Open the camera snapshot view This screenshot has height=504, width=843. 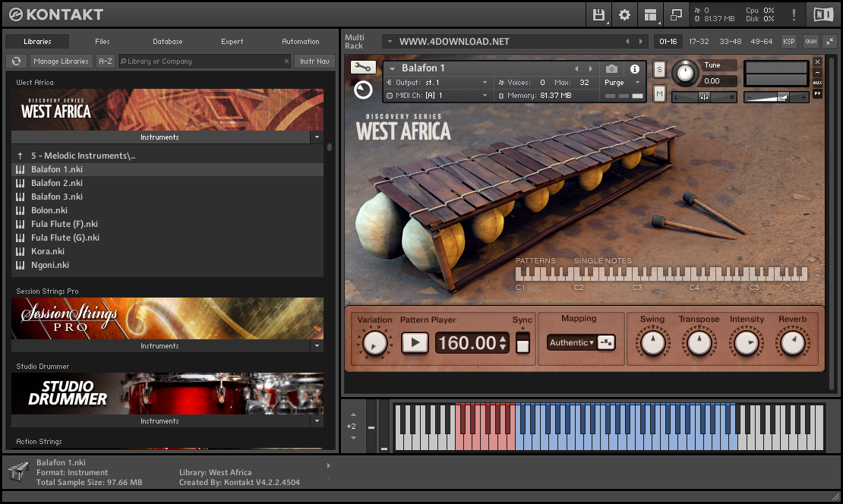point(611,69)
